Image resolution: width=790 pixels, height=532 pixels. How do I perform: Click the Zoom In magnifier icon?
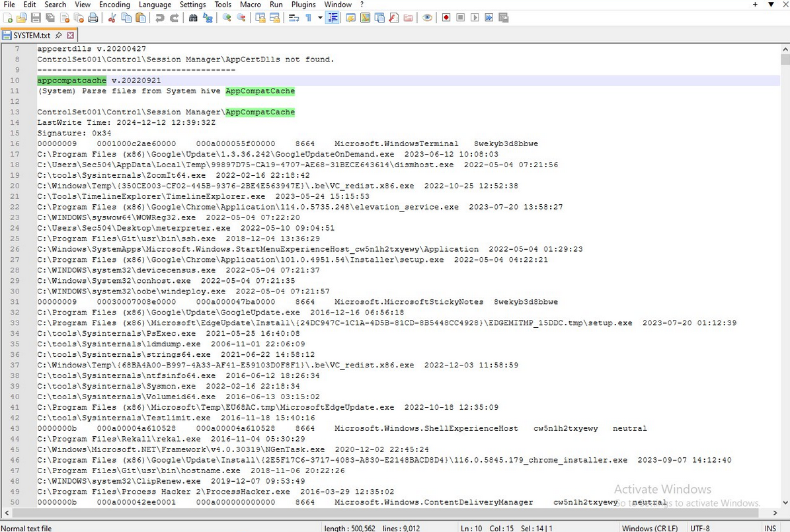227,18
